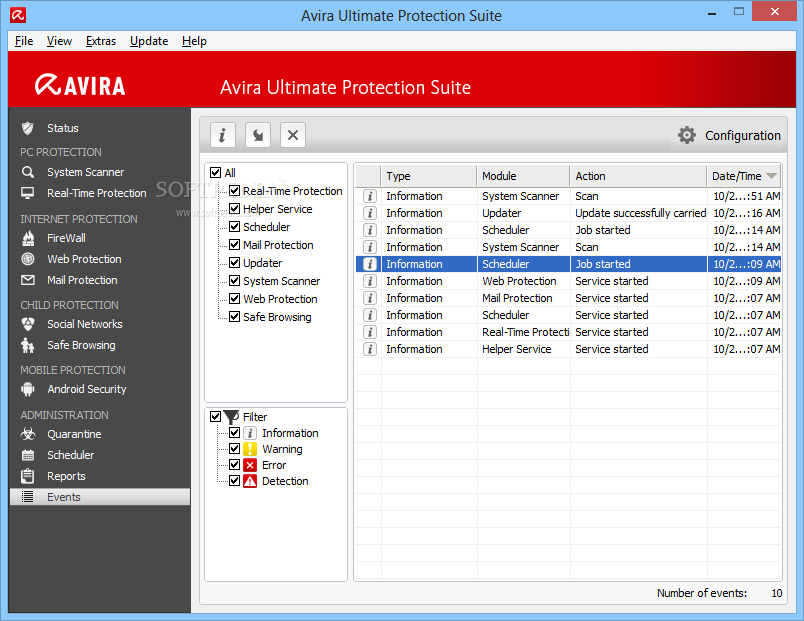Toggle the Warning filter checkbox
The image size is (804, 621).
(x=234, y=449)
